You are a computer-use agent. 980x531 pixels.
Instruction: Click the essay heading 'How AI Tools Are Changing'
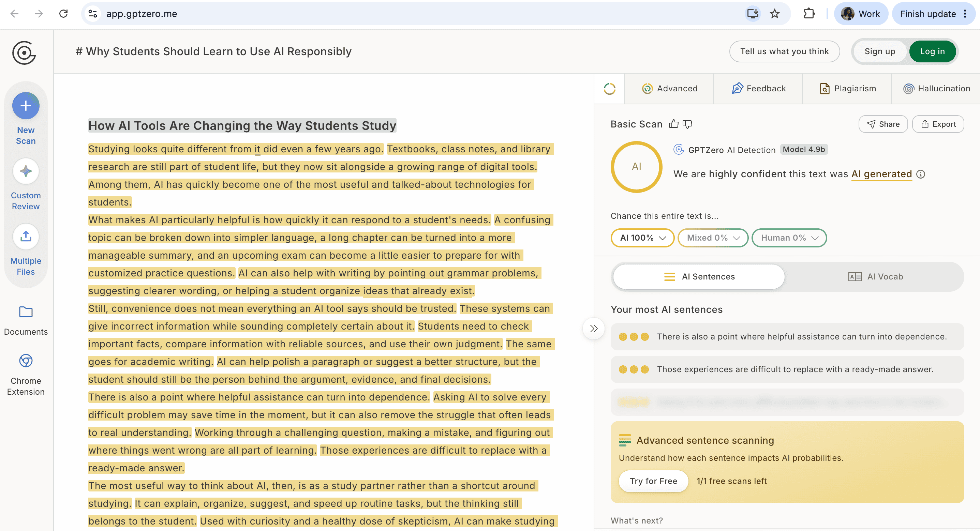click(242, 125)
